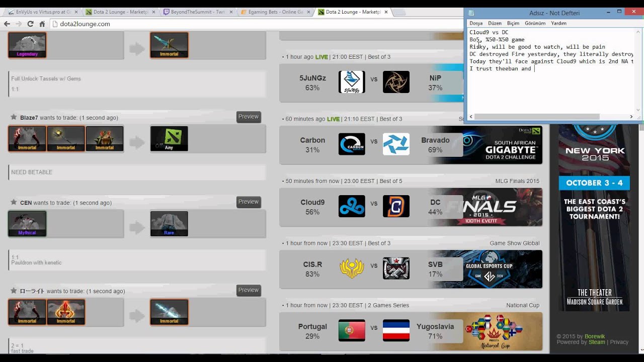
Task: Open the browser home page icon
Action: pos(42,24)
